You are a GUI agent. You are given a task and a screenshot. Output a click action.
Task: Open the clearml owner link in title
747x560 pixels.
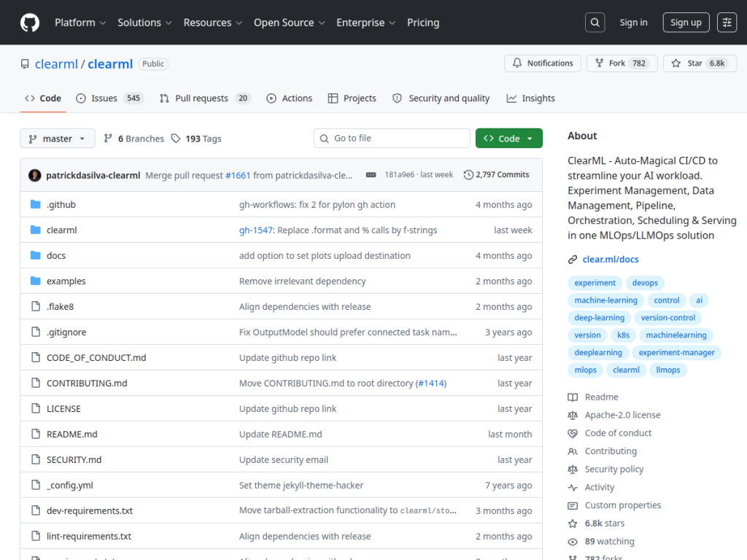click(56, 64)
